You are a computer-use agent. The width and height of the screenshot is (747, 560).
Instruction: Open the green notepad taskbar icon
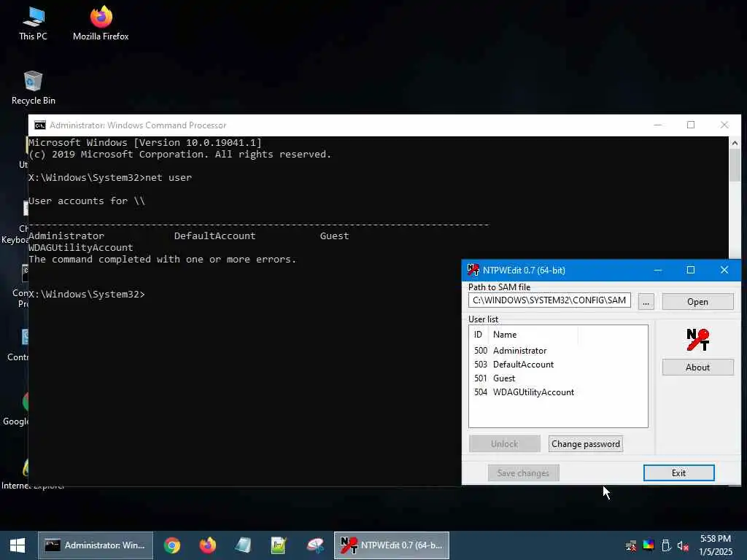(279, 545)
